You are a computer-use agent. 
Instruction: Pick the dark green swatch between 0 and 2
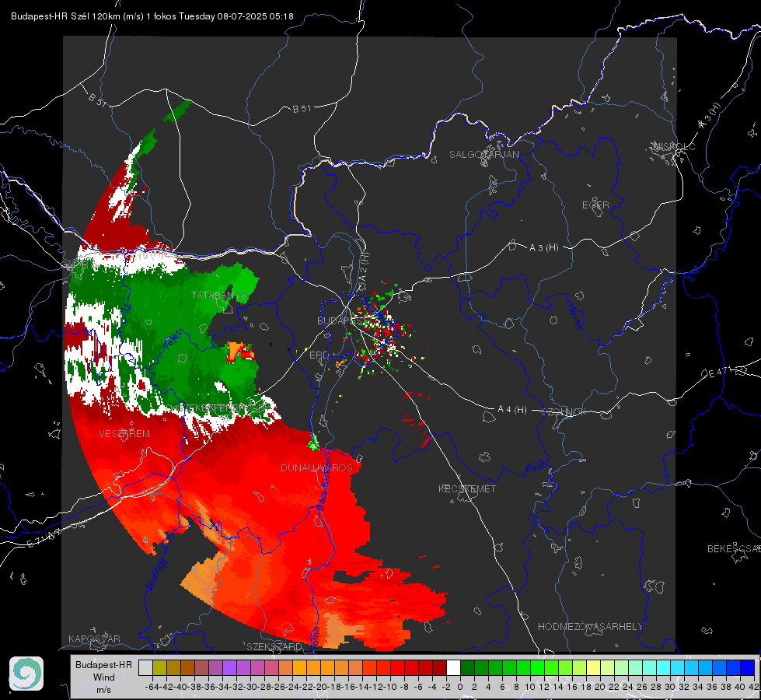[x=467, y=668]
